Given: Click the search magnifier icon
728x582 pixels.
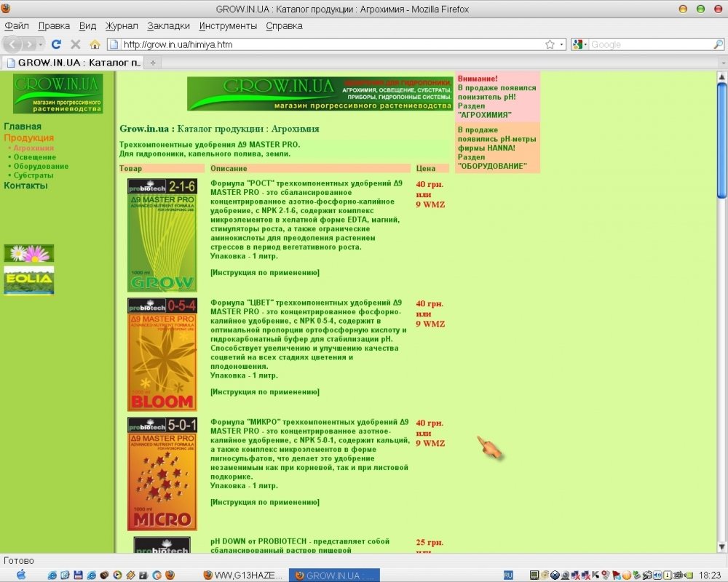Looking at the screenshot, I should click(x=718, y=44).
